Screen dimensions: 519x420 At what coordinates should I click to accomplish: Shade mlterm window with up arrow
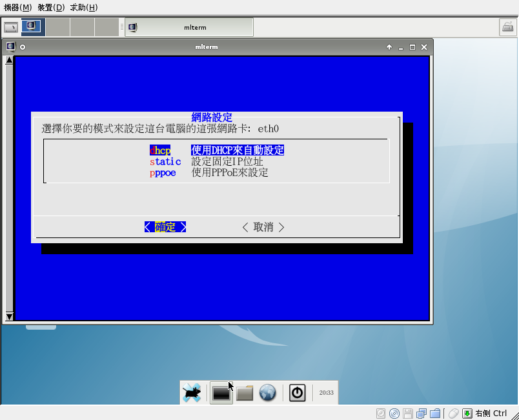pos(389,47)
